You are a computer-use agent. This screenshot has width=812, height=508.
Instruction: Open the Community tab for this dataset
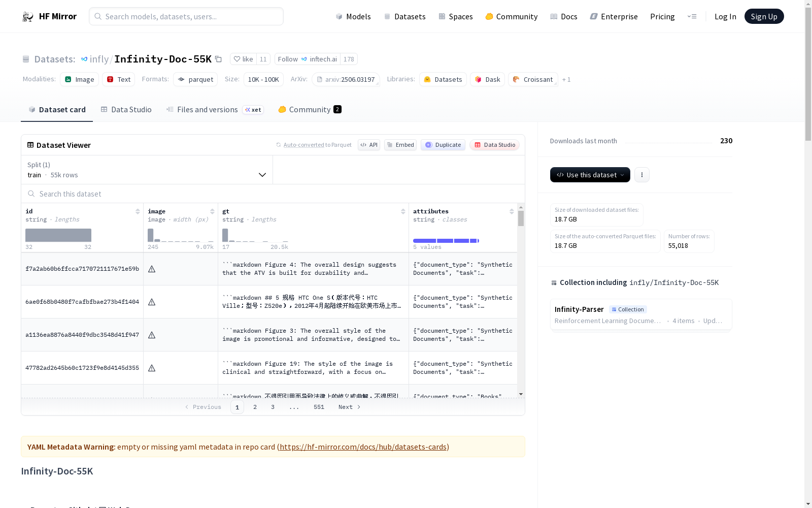point(310,110)
